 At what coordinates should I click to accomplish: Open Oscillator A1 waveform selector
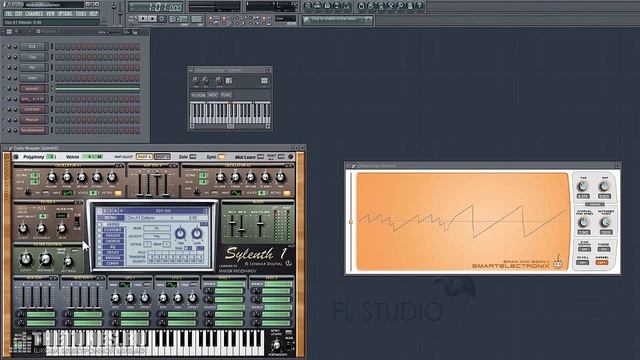click(68, 193)
